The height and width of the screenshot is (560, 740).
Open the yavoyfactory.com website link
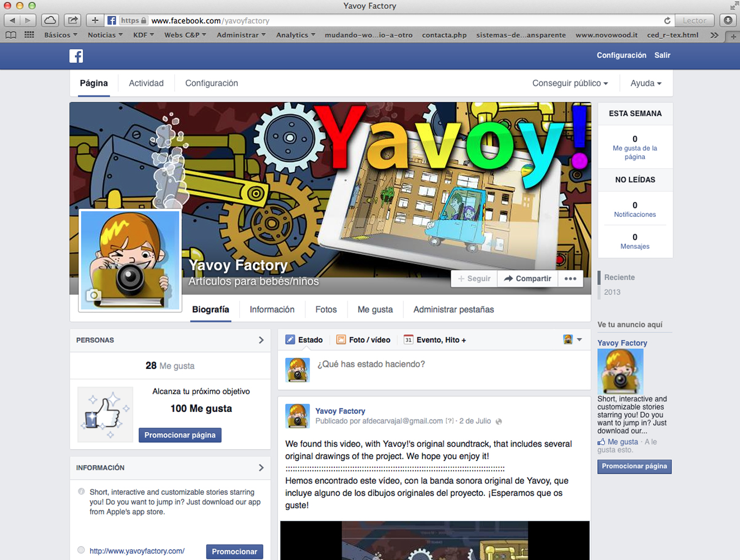tap(137, 551)
